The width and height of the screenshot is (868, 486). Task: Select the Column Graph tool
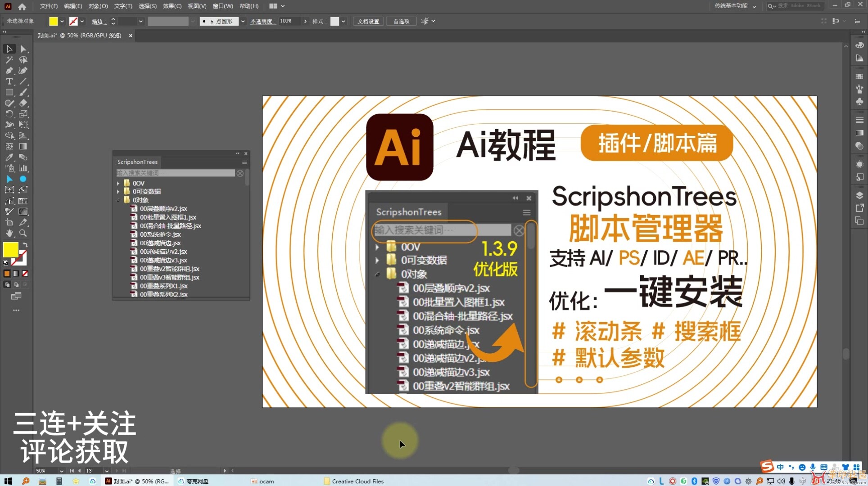[23, 168]
